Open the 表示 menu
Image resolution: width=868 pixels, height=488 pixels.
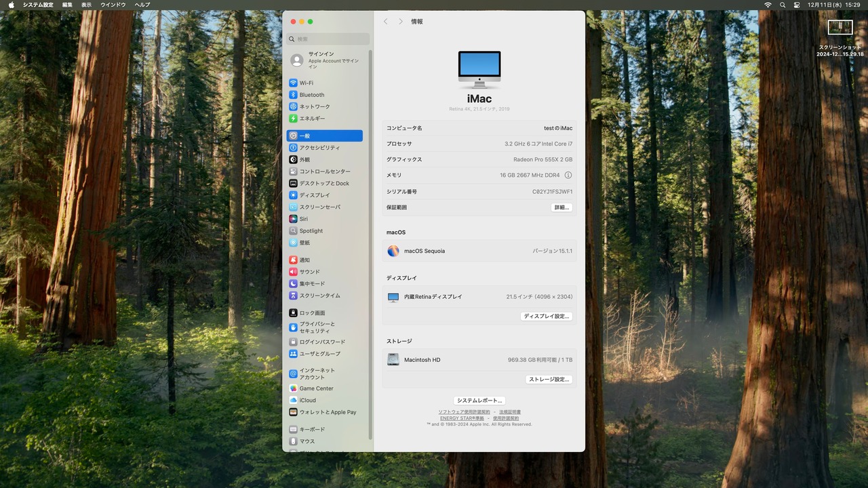point(86,5)
